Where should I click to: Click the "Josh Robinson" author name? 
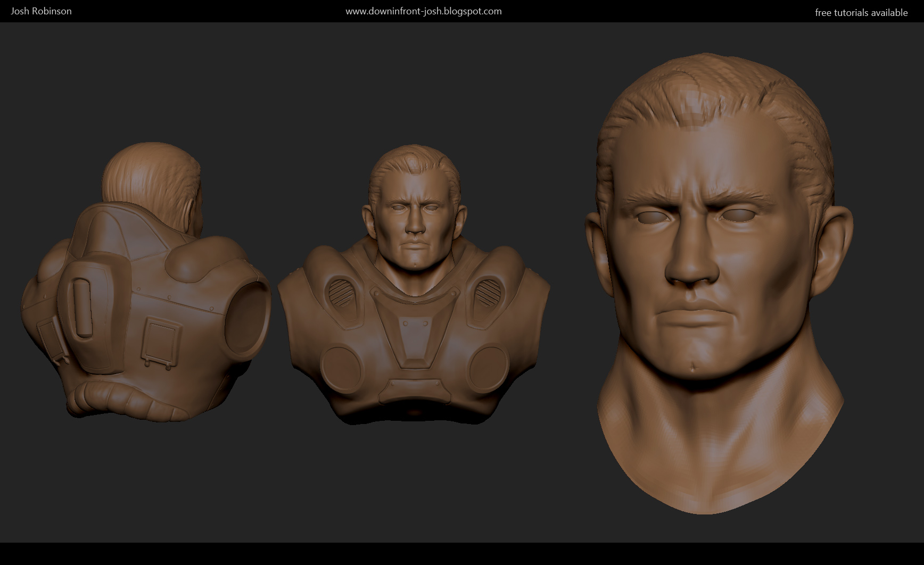(42, 11)
